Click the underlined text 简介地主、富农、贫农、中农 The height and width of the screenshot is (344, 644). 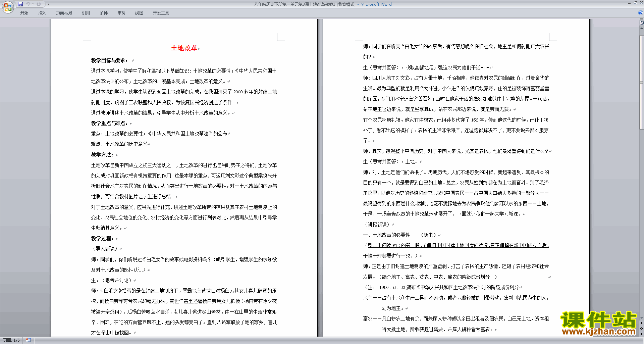[436, 277]
